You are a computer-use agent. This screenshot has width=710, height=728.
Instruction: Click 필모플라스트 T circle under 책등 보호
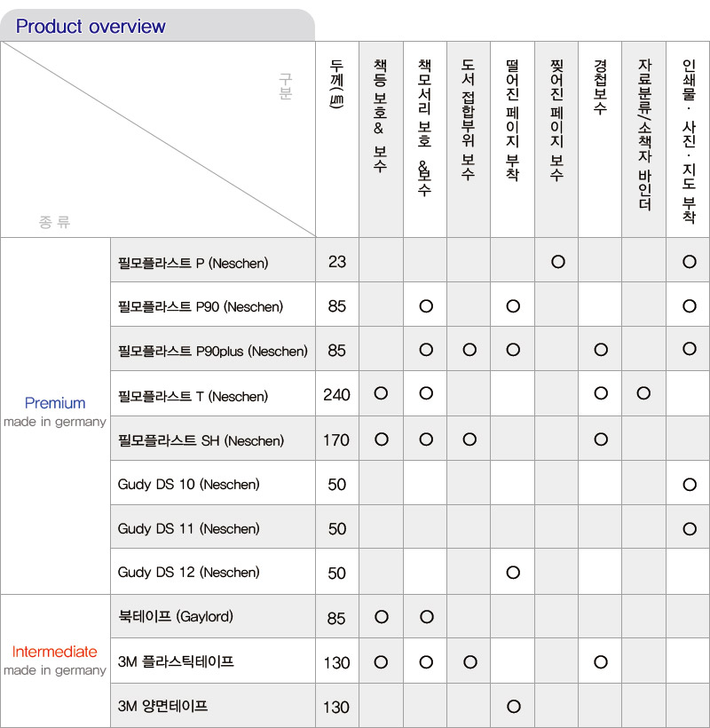[381, 393]
